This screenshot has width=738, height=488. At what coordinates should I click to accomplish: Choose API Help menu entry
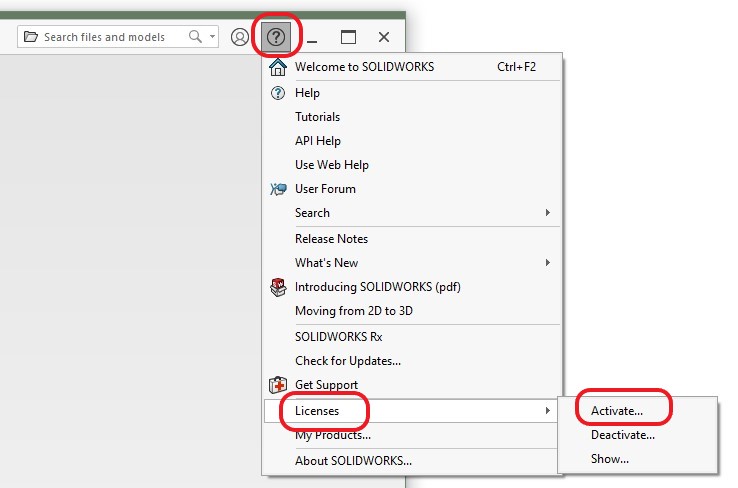coord(412,141)
